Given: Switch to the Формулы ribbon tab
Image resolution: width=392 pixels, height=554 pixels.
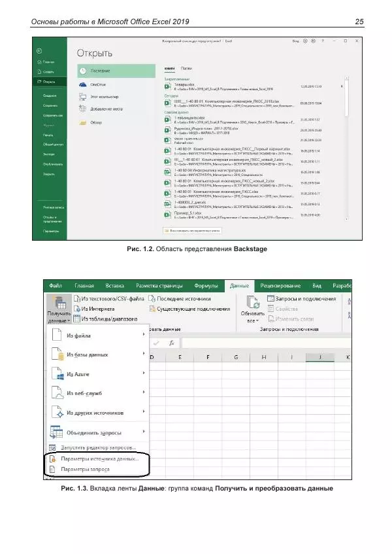Looking at the screenshot, I should point(206,286).
